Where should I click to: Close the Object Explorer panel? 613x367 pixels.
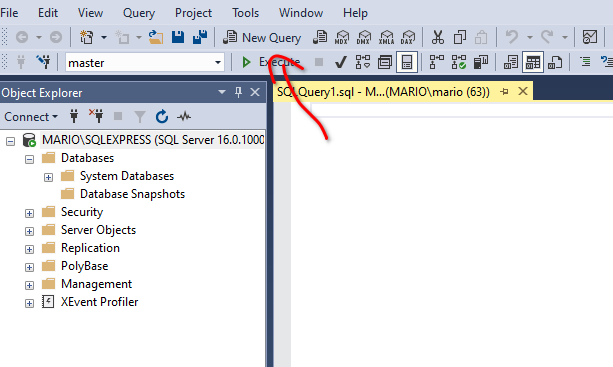[255, 92]
